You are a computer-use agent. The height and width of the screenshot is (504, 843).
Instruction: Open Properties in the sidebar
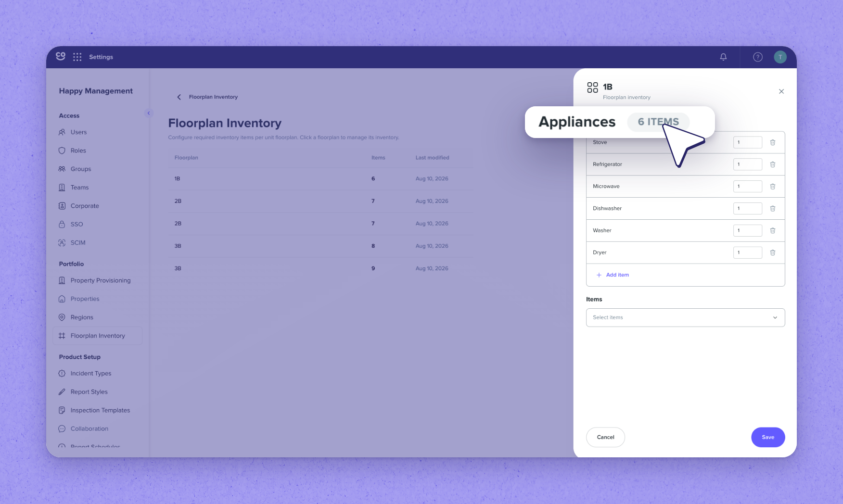click(x=85, y=299)
